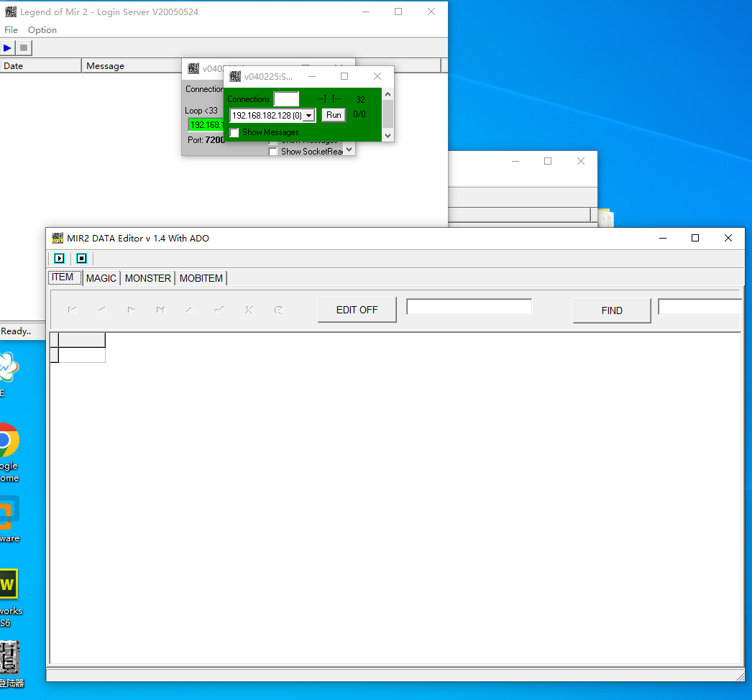Viewport: 752px width, 700px height.
Task: Click the Login Server title bar dragon icon
Action: pos(11,11)
